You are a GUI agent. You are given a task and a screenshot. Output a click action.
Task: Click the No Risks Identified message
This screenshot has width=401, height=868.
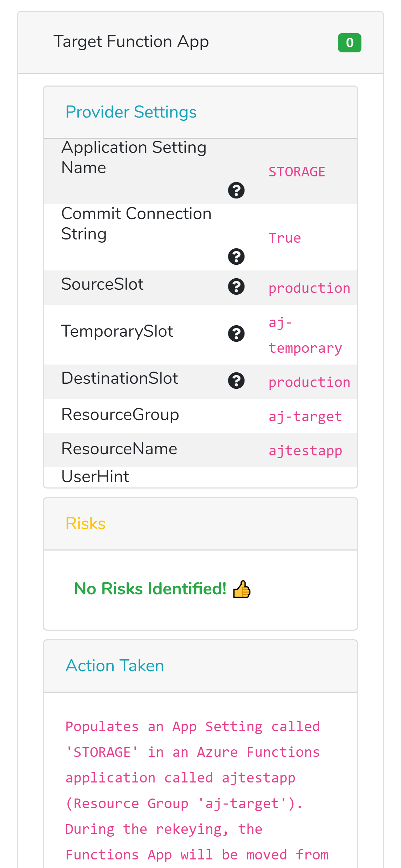(x=150, y=589)
